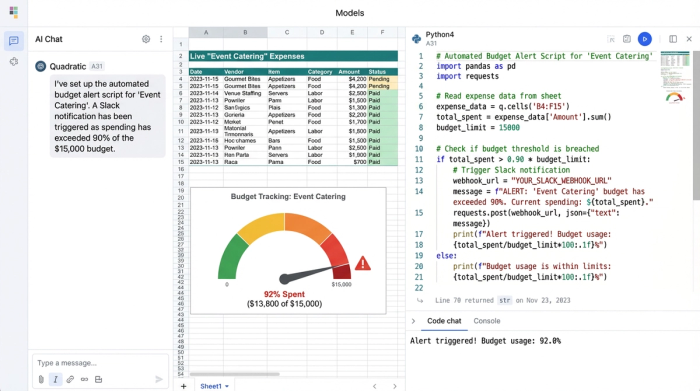This screenshot has height=391, width=700.
Task: Click the Status column header cell
Action: [382, 71]
